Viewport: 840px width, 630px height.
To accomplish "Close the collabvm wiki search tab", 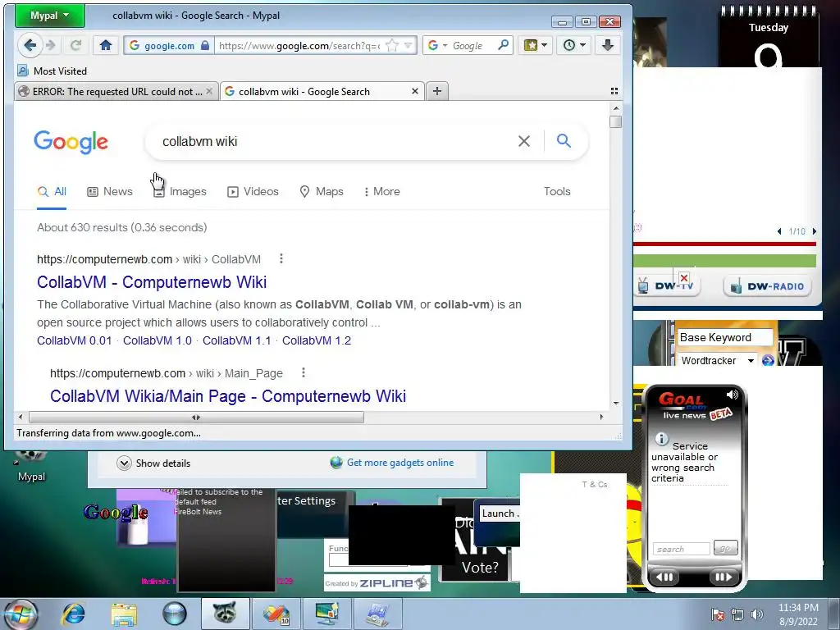I will 414,92.
